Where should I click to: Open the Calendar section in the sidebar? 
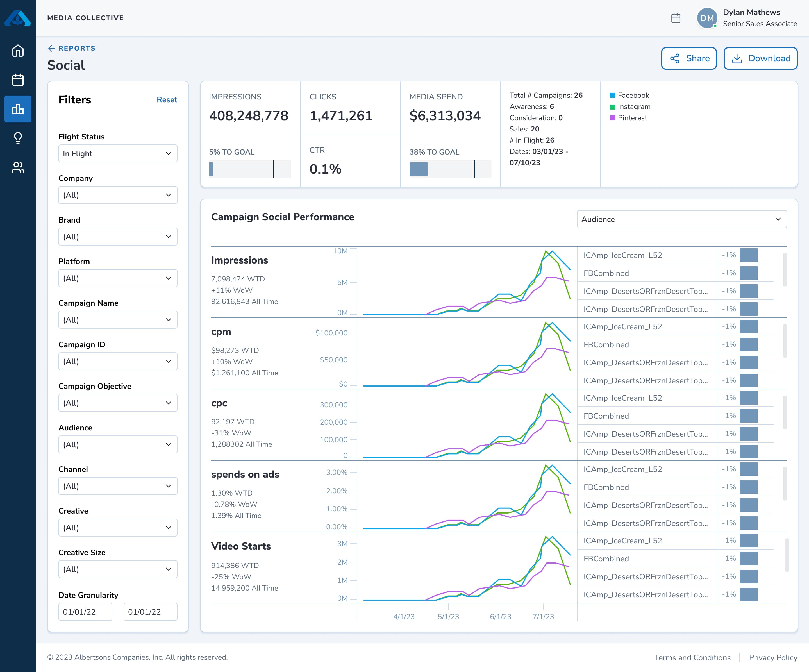[x=18, y=80]
